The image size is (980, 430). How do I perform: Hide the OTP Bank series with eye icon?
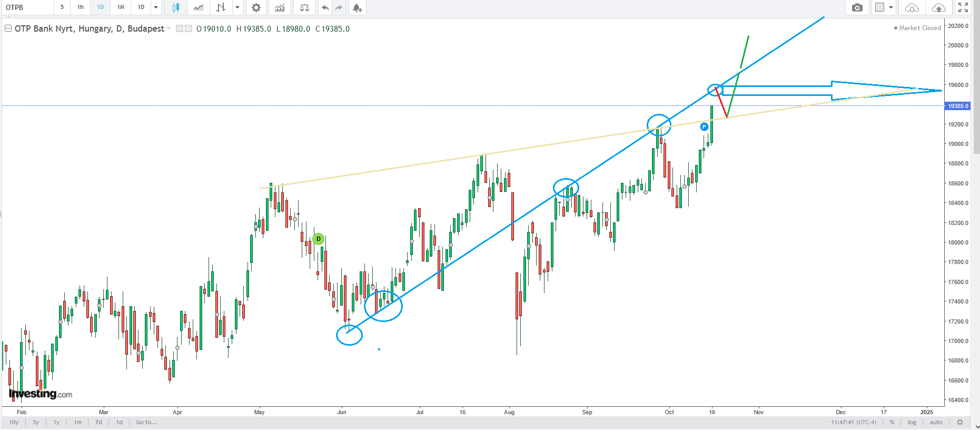point(180,28)
